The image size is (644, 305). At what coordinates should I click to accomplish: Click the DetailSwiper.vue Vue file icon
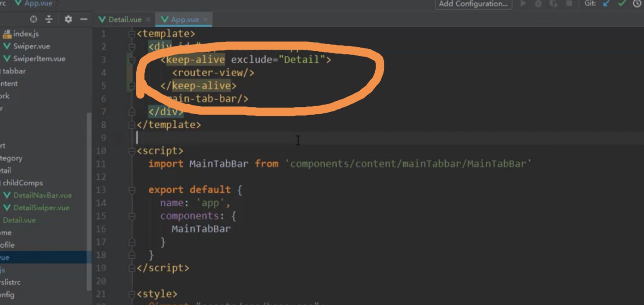pos(7,208)
